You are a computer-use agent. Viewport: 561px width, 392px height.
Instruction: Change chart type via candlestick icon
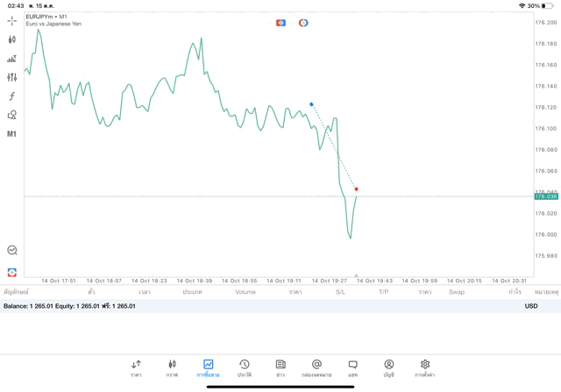click(x=12, y=39)
